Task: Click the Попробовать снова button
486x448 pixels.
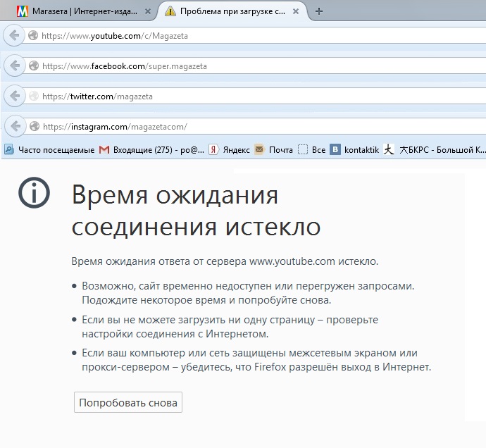Action: tap(128, 402)
